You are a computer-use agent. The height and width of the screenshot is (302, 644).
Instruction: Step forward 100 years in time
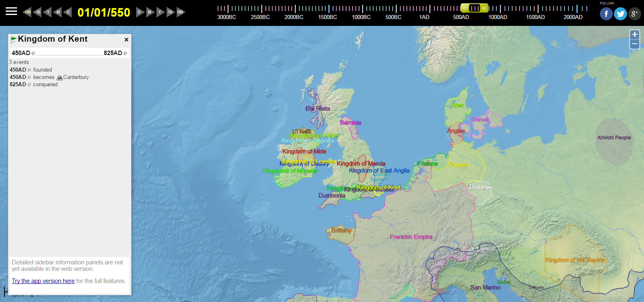(180, 12)
